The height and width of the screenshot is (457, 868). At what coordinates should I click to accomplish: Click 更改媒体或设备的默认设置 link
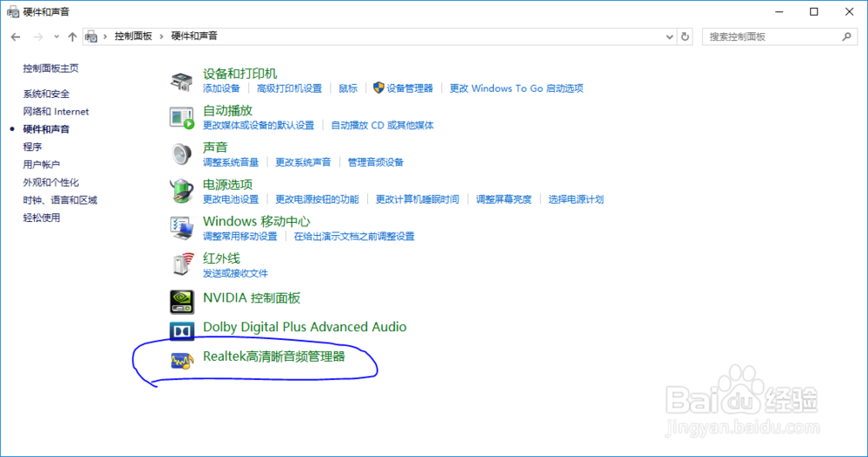pyautogui.click(x=259, y=126)
